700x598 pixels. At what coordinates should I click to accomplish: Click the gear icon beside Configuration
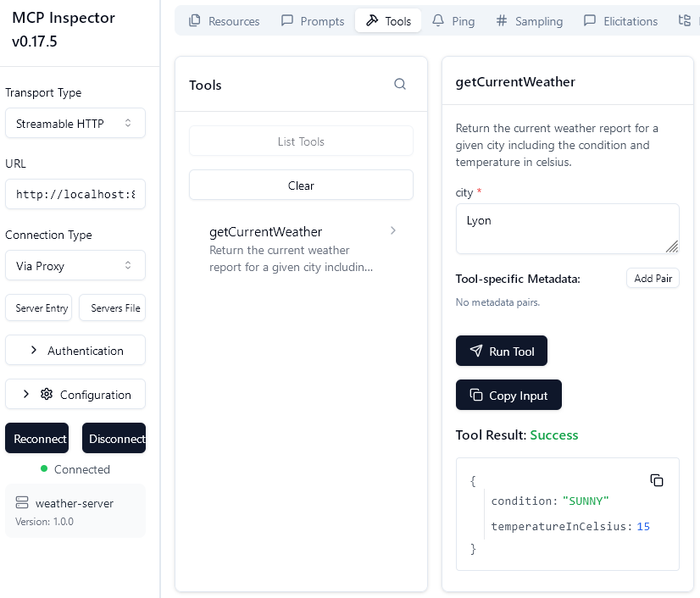coord(47,394)
